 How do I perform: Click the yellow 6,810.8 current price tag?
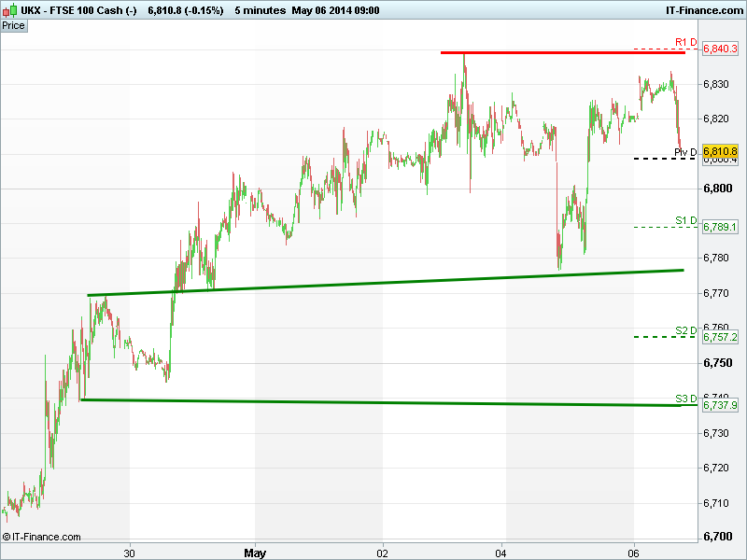click(x=720, y=151)
